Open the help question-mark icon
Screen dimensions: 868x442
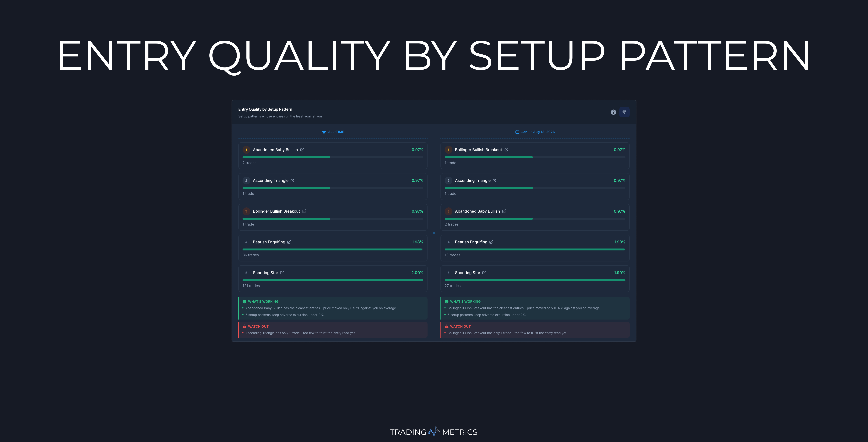point(613,112)
